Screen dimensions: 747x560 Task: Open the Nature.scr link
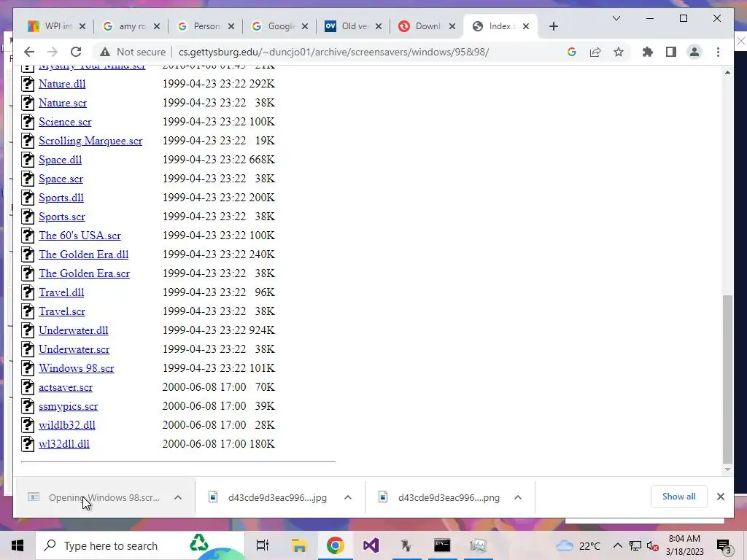[x=63, y=103]
